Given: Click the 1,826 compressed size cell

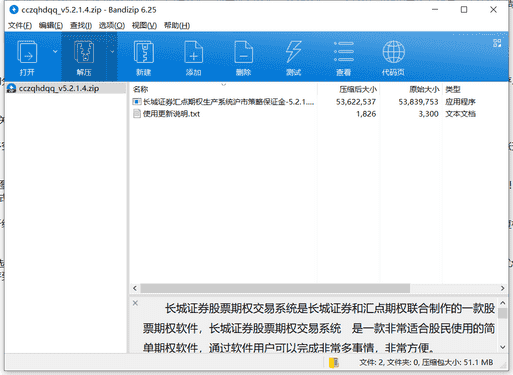Looking at the screenshot, I should pos(366,114).
